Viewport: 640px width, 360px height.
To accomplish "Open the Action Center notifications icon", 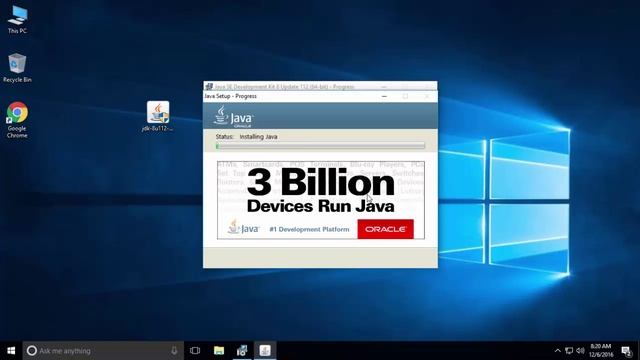I will (627, 351).
